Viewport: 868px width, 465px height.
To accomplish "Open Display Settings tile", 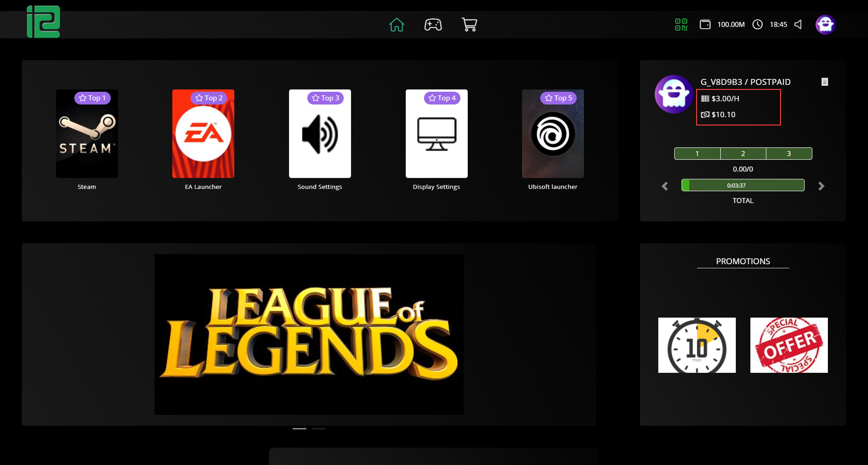I will tap(437, 134).
